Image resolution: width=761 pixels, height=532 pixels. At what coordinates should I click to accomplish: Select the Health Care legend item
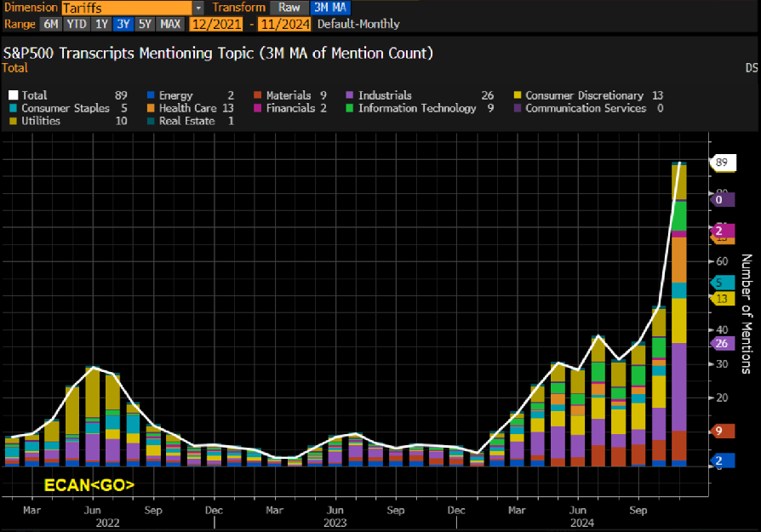coord(189,108)
